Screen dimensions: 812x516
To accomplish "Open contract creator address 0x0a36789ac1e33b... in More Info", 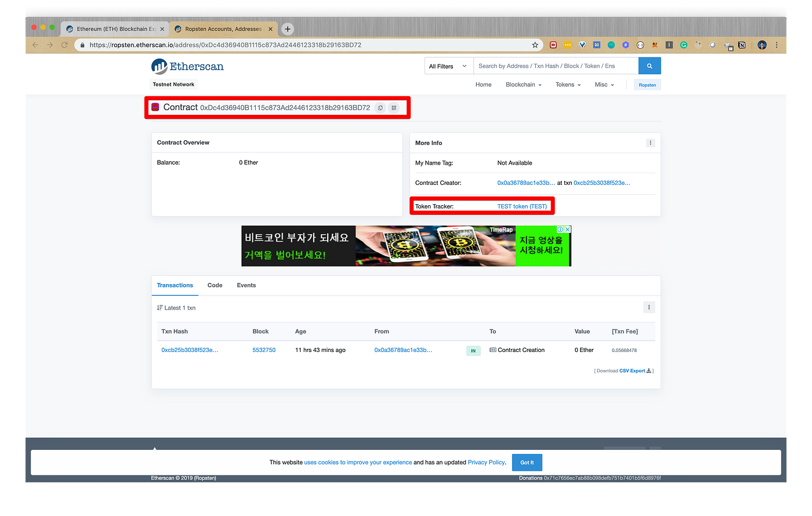I will [x=526, y=183].
